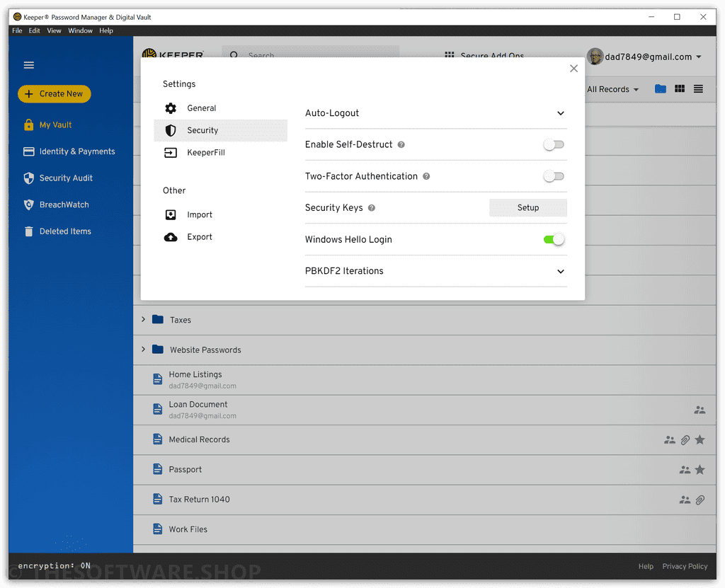Click the Website Passwords folder icon
Image resolution: width=725 pixels, height=588 pixels.
click(x=158, y=350)
